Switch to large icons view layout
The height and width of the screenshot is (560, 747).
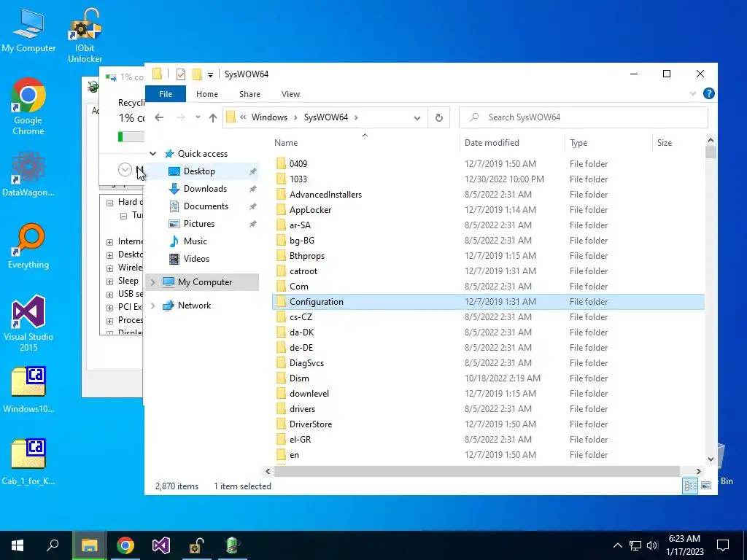click(706, 485)
